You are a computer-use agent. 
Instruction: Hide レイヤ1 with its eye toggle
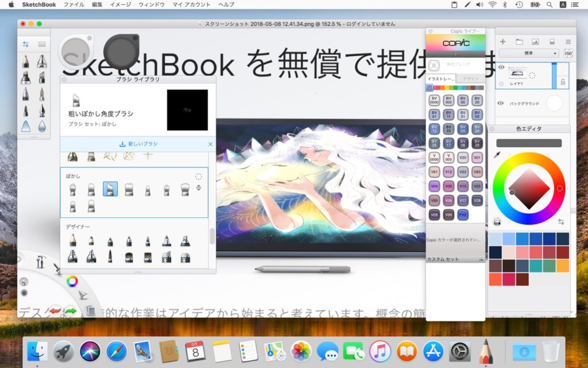coord(500,67)
